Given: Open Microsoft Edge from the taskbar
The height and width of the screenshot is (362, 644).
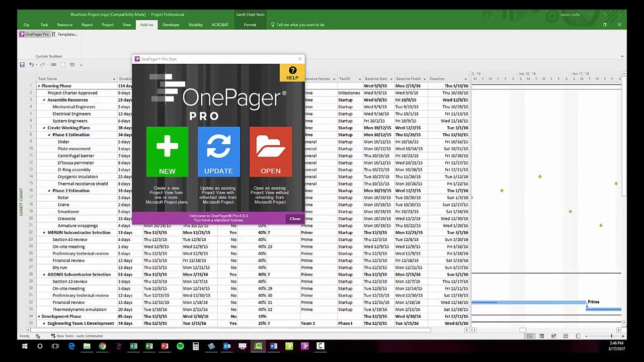Looking at the screenshot, I should coord(71,346).
